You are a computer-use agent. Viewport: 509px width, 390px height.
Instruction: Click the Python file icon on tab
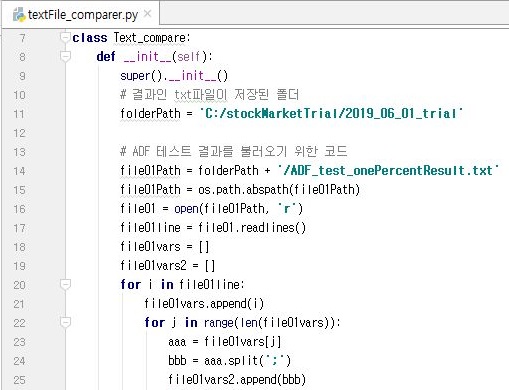click(x=19, y=15)
